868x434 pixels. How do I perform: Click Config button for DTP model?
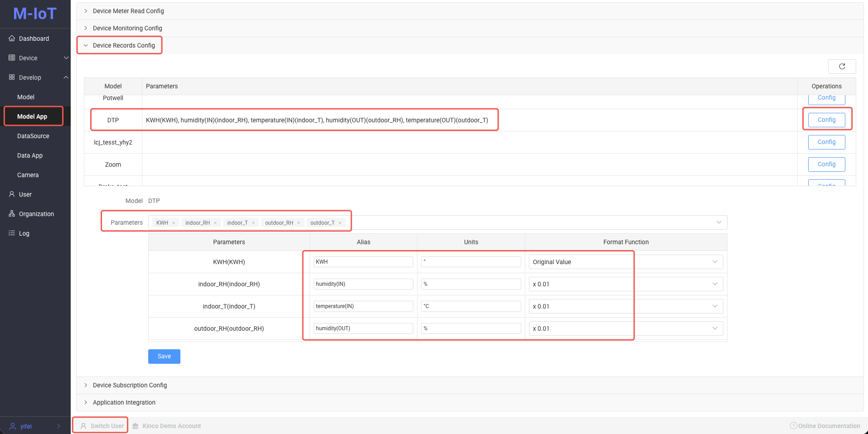point(826,120)
